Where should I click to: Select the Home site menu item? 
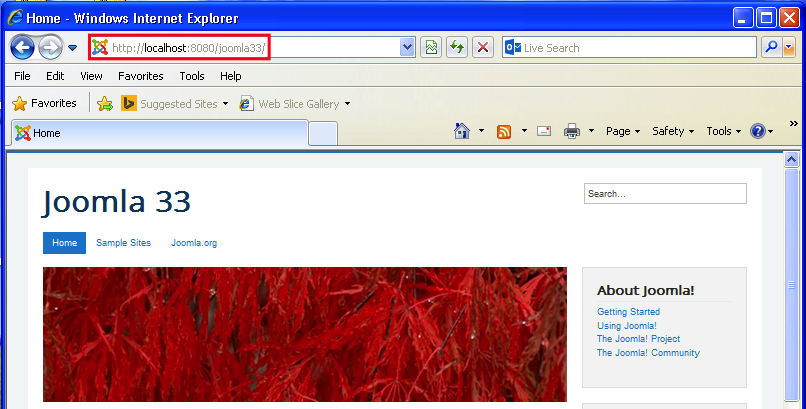tap(64, 243)
